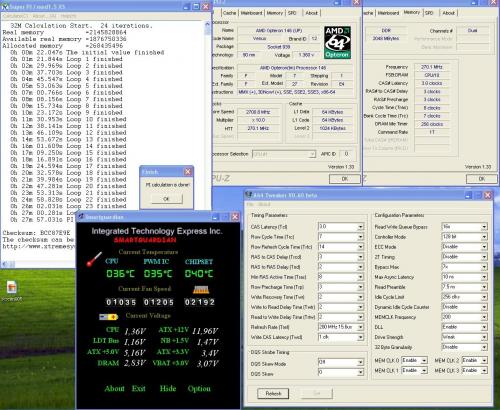Click the A64 Tweaker title bar icon
The width and height of the screenshot is (500, 410).
(x=248, y=195)
